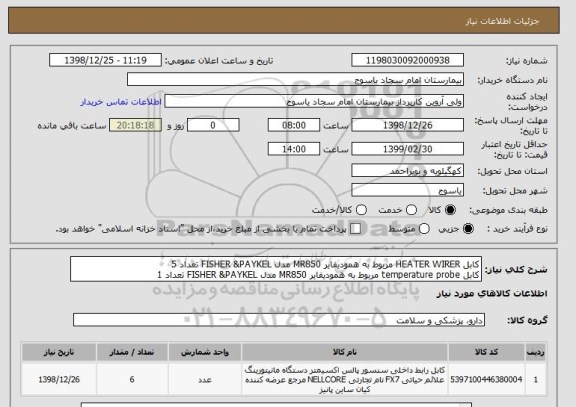Click the تعداد / مقدار column header
Viewport: 576px width, 407px height.
point(132,352)
